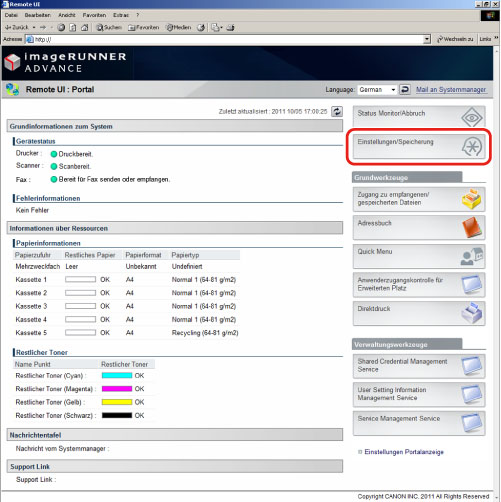Screen dimensions: 501x502
Task: Expand the Links toolbar chevron
Action: [496, 38]
